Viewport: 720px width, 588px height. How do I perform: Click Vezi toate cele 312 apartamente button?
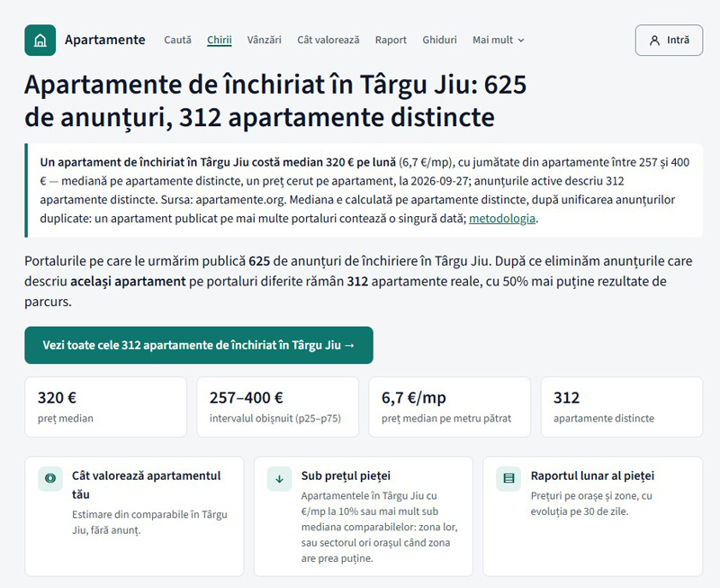point(199,345)
